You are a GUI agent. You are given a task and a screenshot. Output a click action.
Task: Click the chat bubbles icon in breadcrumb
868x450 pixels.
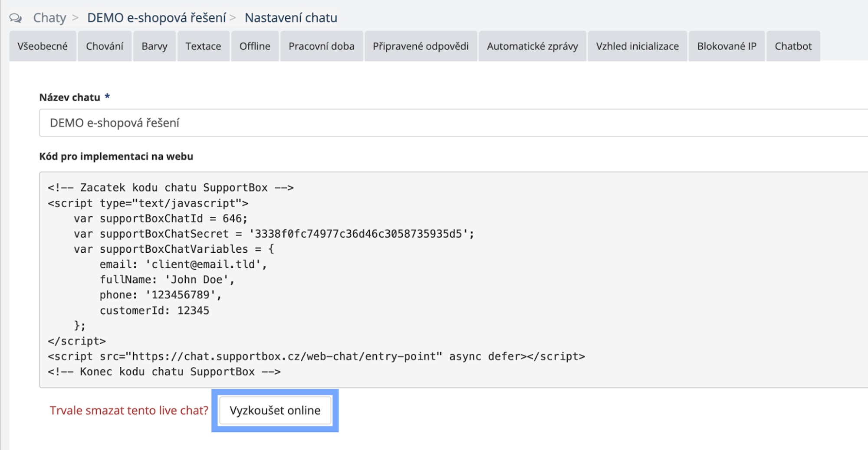tap(16, 18)
